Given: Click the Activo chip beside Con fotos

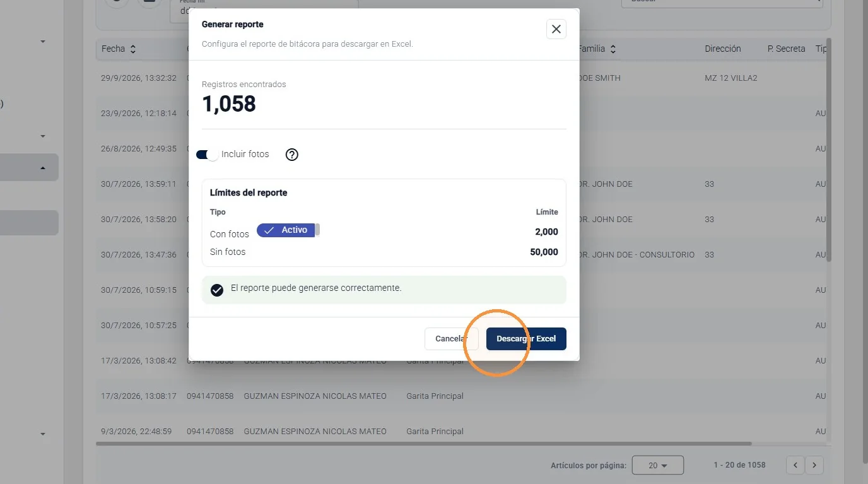Looking at the screenshot, I should click(x=286, y=230).
